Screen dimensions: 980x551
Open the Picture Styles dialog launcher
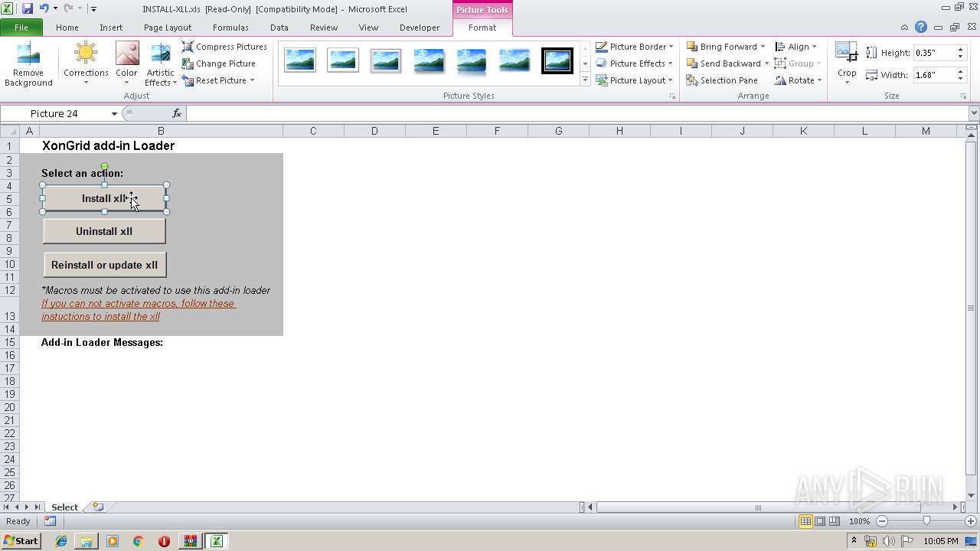(x=673, y=96)
